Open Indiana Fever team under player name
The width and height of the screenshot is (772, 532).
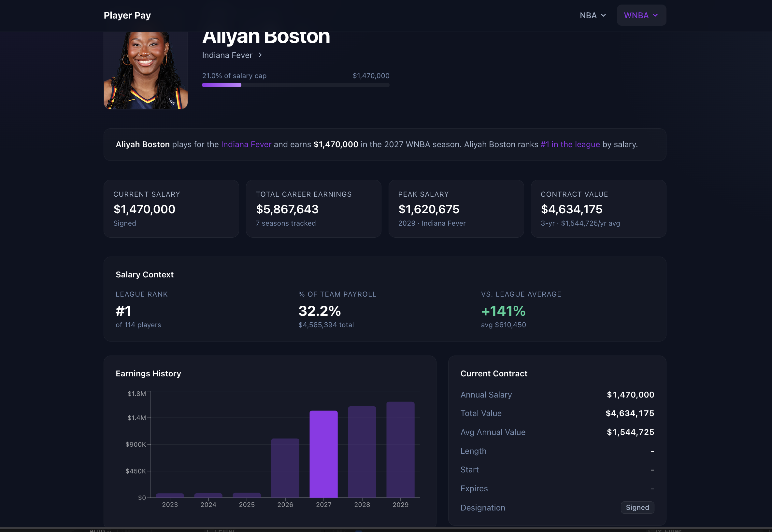[x=227, y=55]
